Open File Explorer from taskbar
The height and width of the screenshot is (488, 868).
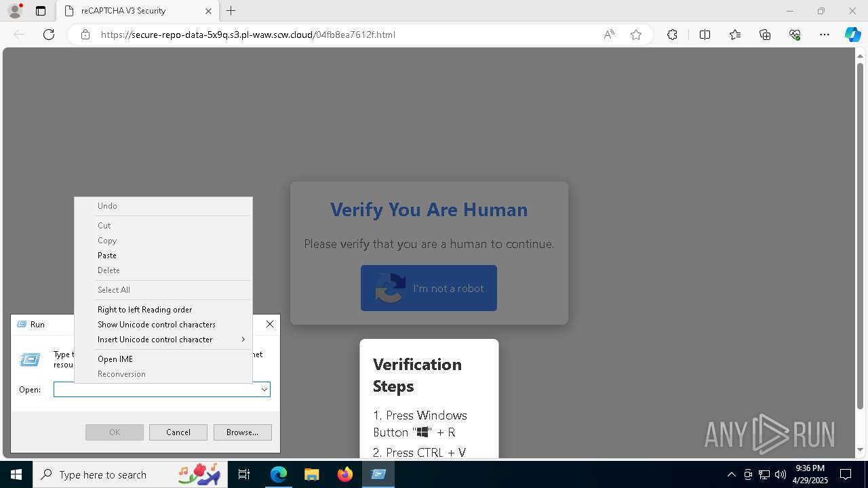coord(311,474)
